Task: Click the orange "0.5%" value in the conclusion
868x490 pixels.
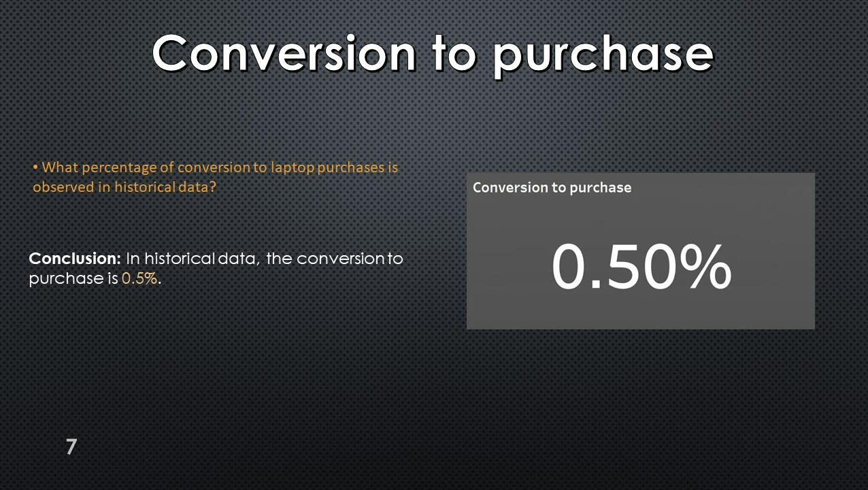Action: click(139, 278)
